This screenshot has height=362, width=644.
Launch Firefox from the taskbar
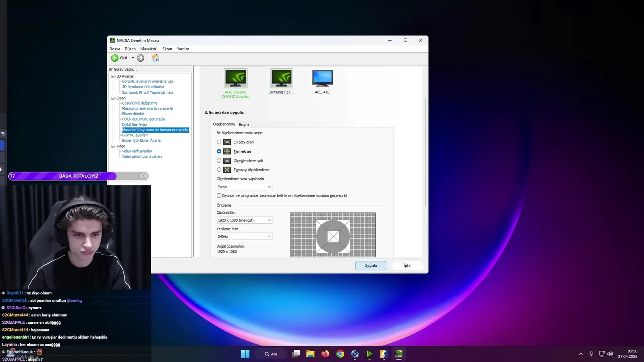[325, 354]
